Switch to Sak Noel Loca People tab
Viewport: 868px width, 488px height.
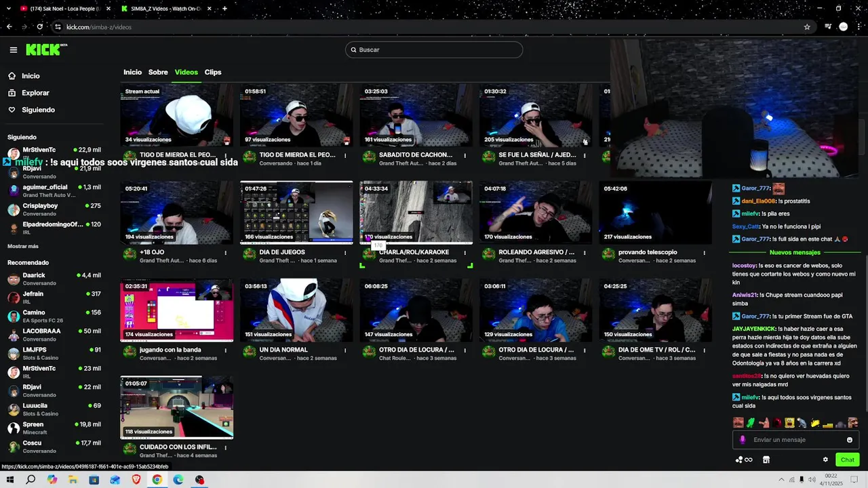[64, 9]
